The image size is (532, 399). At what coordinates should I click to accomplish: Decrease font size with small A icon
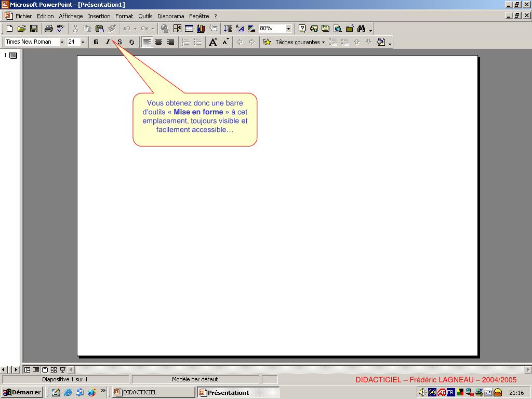click(x=225, y=42)
